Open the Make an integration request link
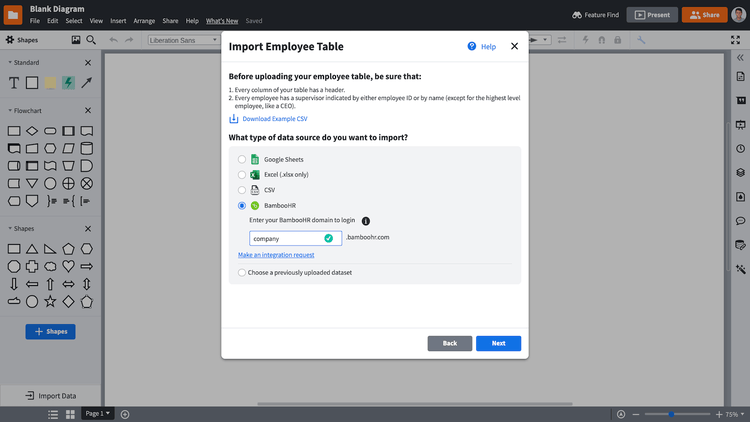Image resolution: width=750 pixels, height=422 pixels. click(276, 255)
